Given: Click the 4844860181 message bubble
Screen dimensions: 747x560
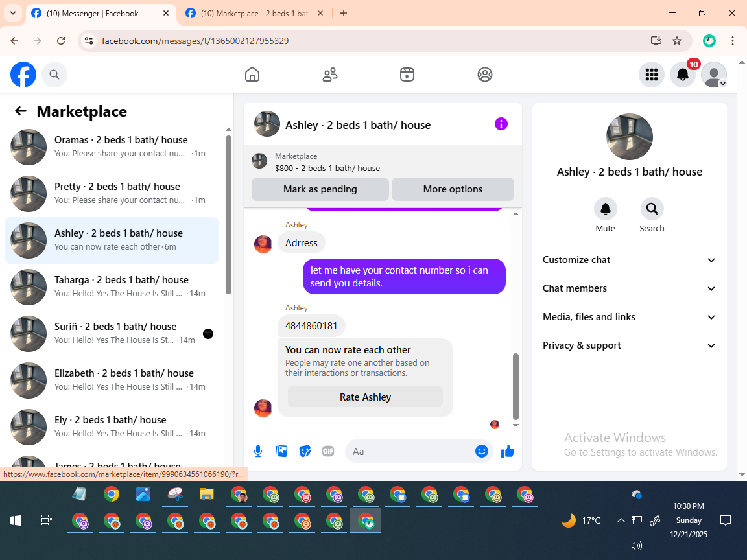Looking at the screenshot, I should pyautogui.click(x=311, y=326).
